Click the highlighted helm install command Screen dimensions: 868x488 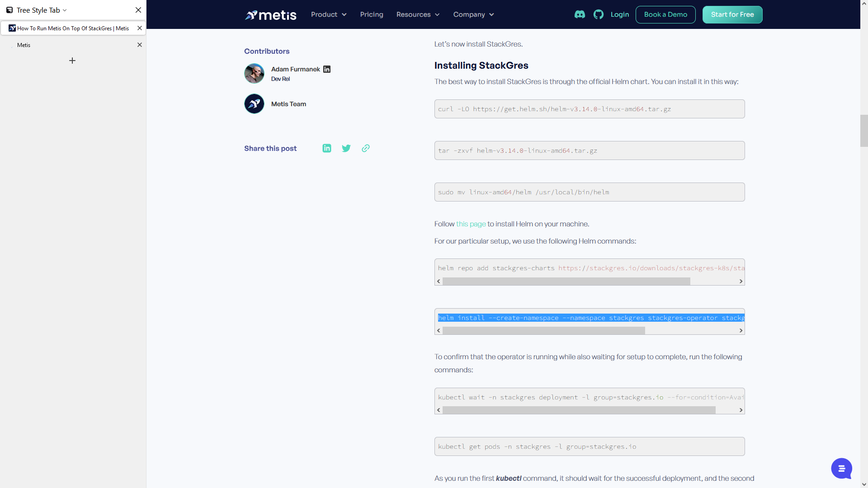click(591, 318)
